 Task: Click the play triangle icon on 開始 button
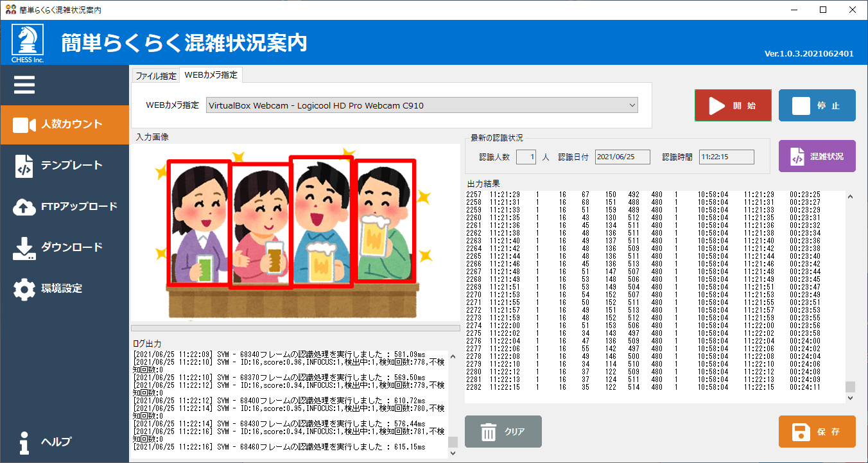pos(716,106)
